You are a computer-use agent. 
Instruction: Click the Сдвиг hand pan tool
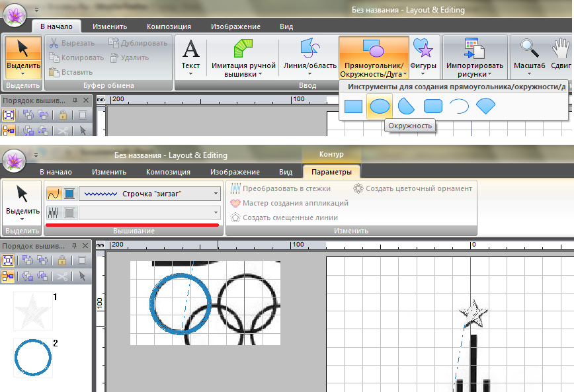click(x=561, y=56)
